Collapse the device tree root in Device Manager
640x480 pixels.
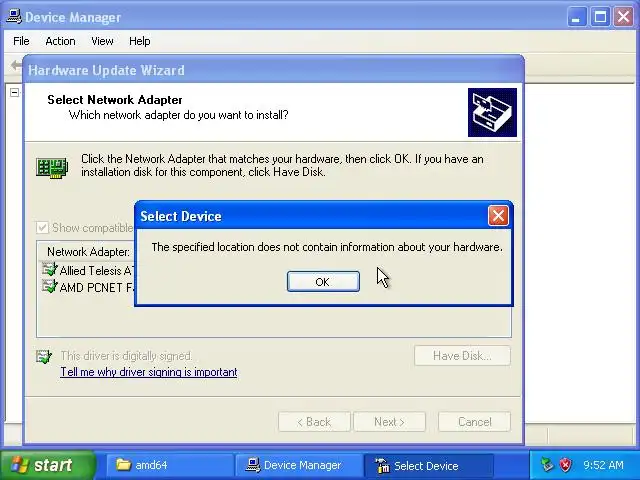coord(14,92)
